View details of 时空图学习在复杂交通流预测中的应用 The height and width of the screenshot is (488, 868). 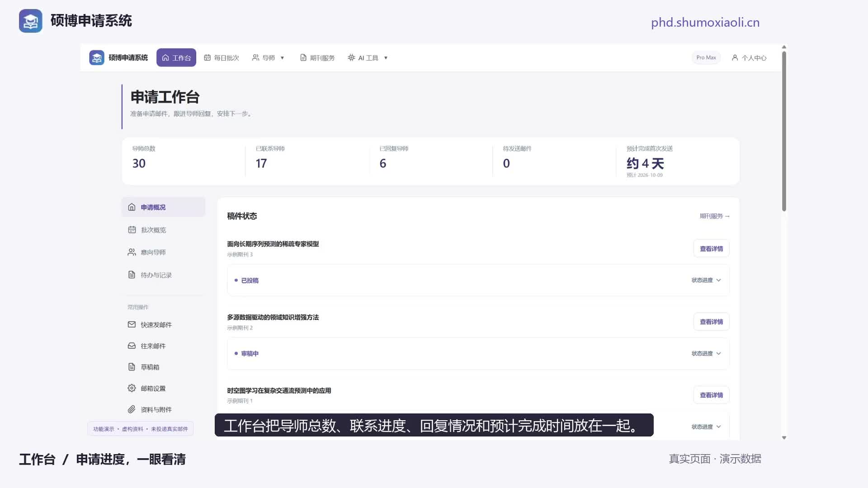[711, 395]
